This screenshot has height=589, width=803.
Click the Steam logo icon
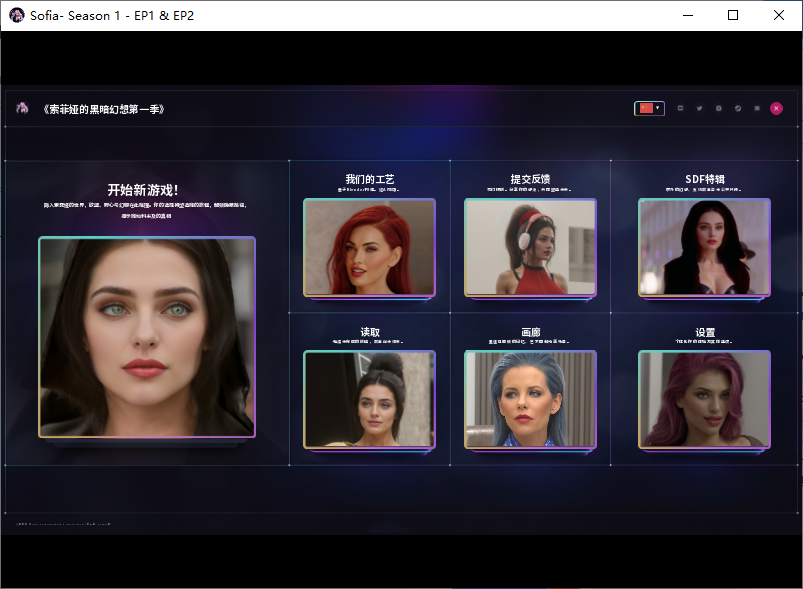[x=737, y=109]
